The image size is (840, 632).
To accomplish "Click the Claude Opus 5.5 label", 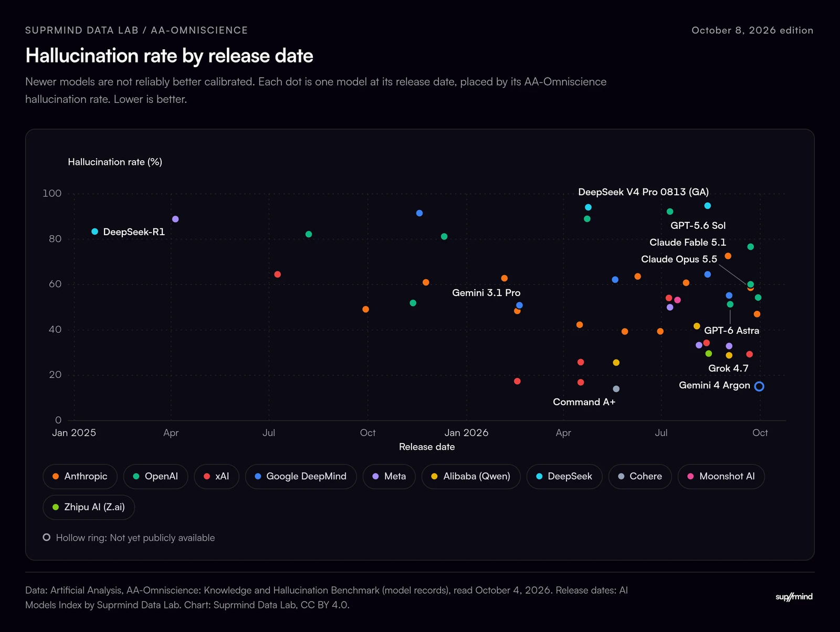I will [x=679, y=259].
